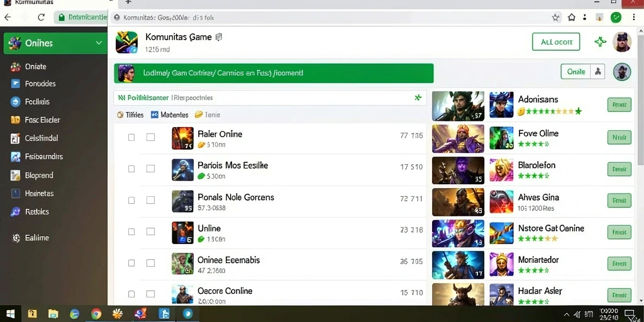644x322 pixels.
Task: Open the Fove Ollme game thumbnail
Action: [501, 138]
